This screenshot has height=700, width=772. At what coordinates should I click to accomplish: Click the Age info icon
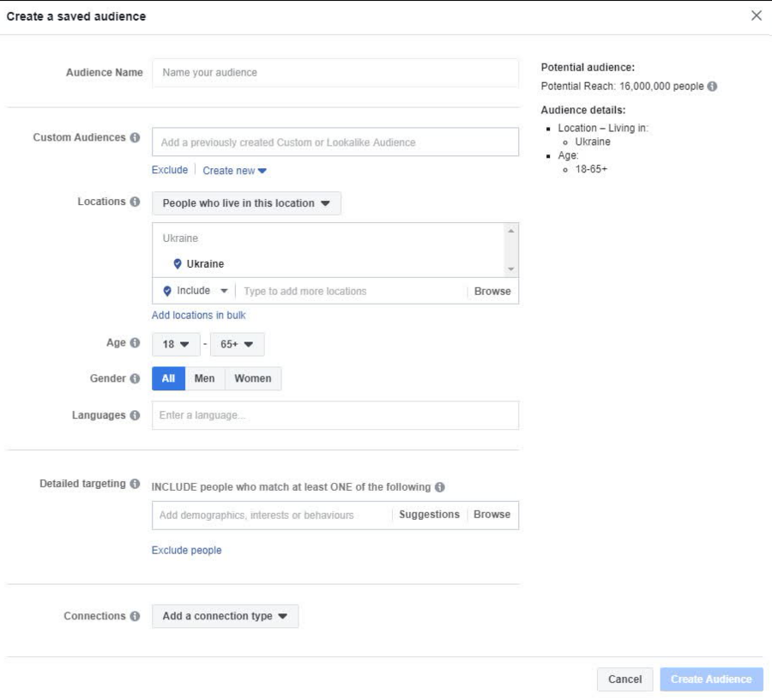point(135,343)
